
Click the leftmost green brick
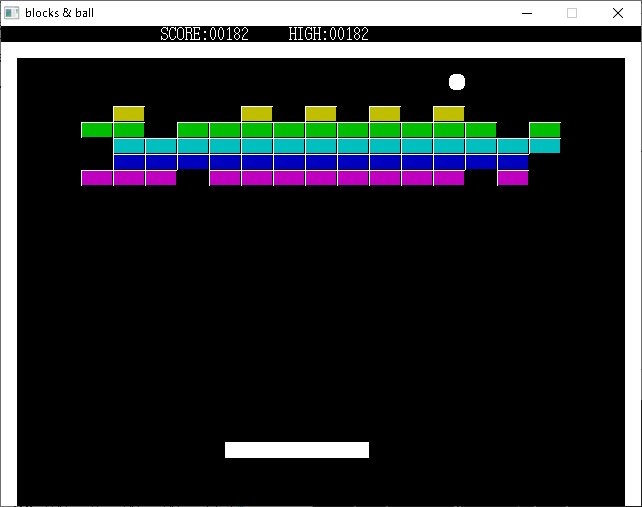point(97,130)
